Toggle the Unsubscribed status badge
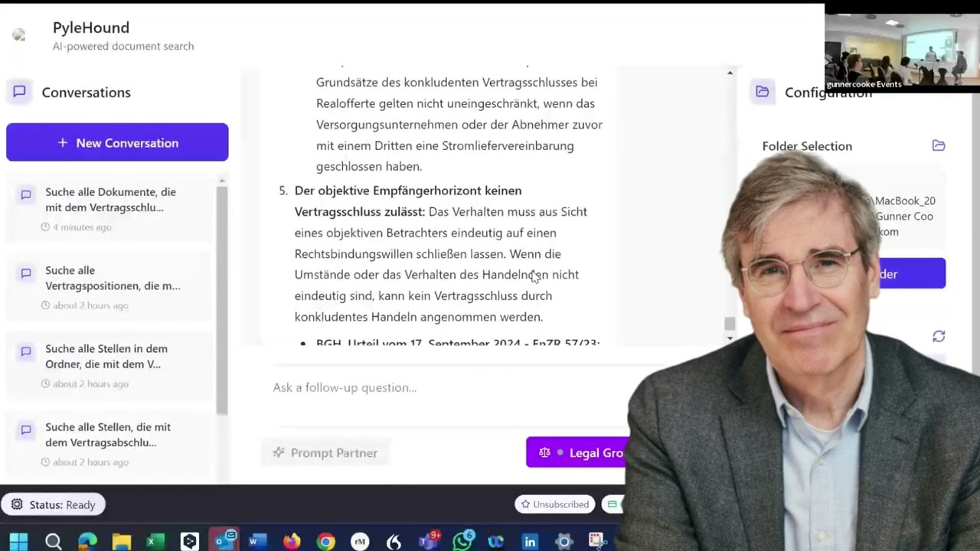Screen dimensions: 980x551 [555, 504]
